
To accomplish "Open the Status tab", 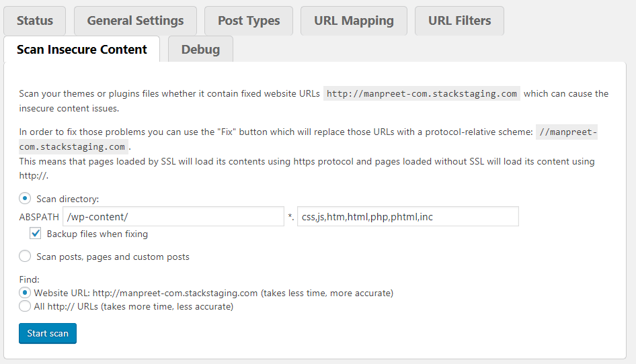I will pos(34,21).
